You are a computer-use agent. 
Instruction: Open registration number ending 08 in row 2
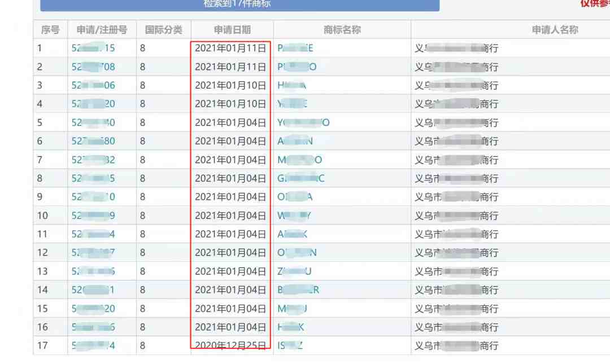[x=93, y=67]
